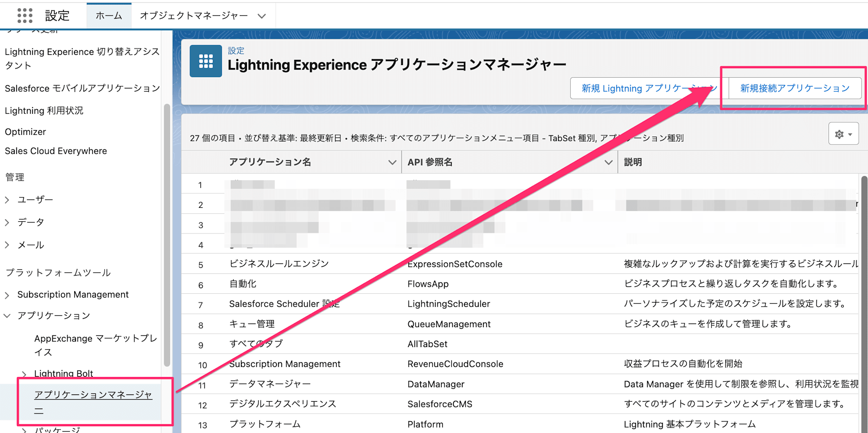Image resolution: width=868 pixels, height=433 pixels.
Task: Click the sidebar vertical scrollbar
Action: click(167, 235)
